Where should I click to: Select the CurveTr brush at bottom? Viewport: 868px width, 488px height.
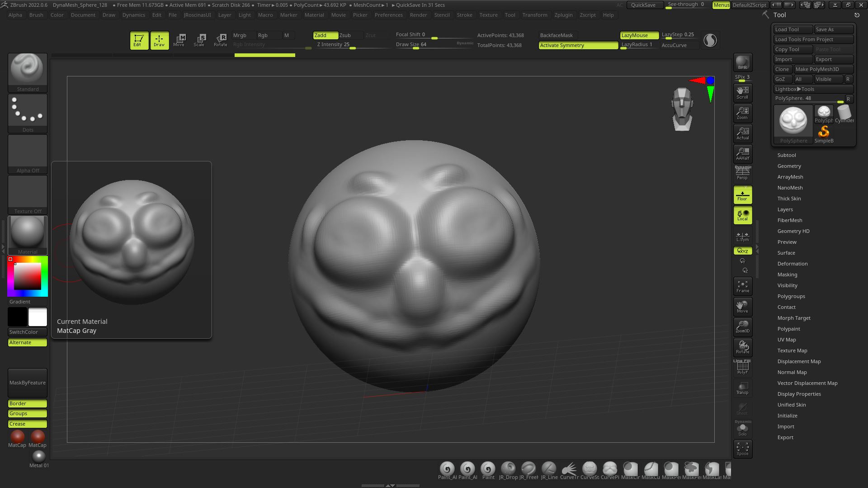569,470
